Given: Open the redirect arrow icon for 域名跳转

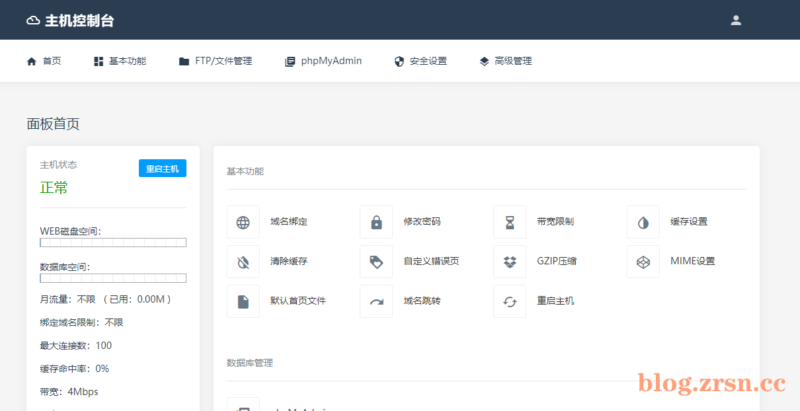Looking at the screenshot, I should (x=376, y=301).
